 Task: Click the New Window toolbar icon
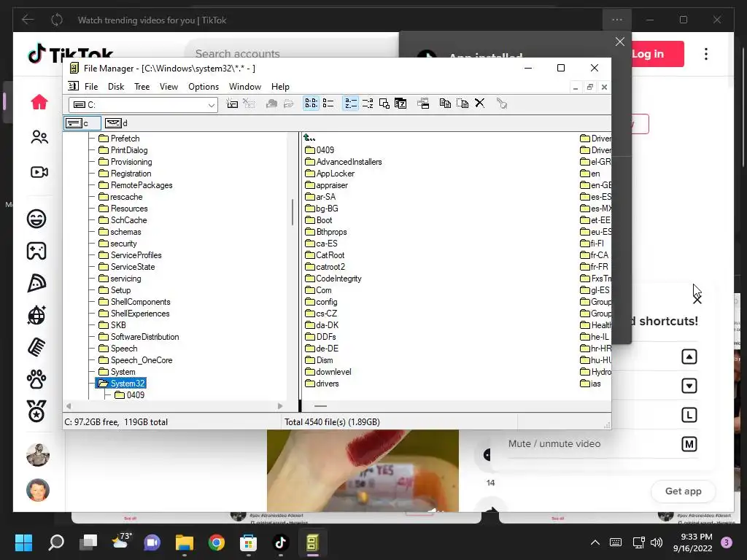pos(423,104)
